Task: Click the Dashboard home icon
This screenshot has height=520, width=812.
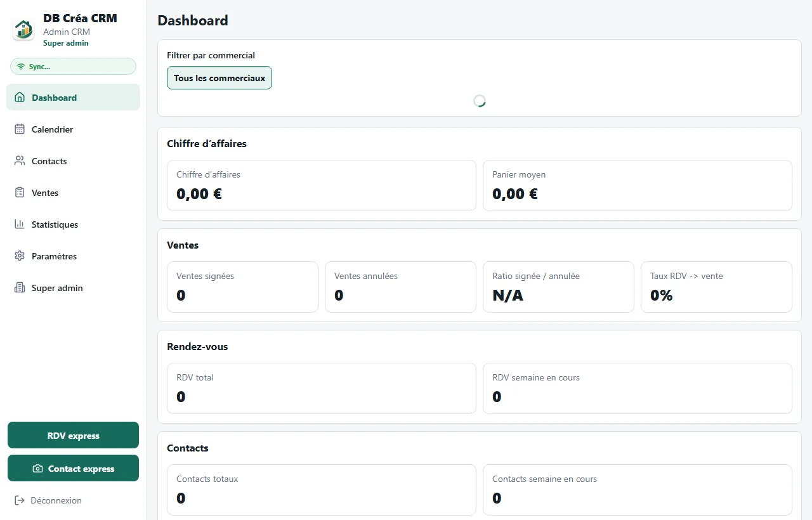Action: pos(20,98)
